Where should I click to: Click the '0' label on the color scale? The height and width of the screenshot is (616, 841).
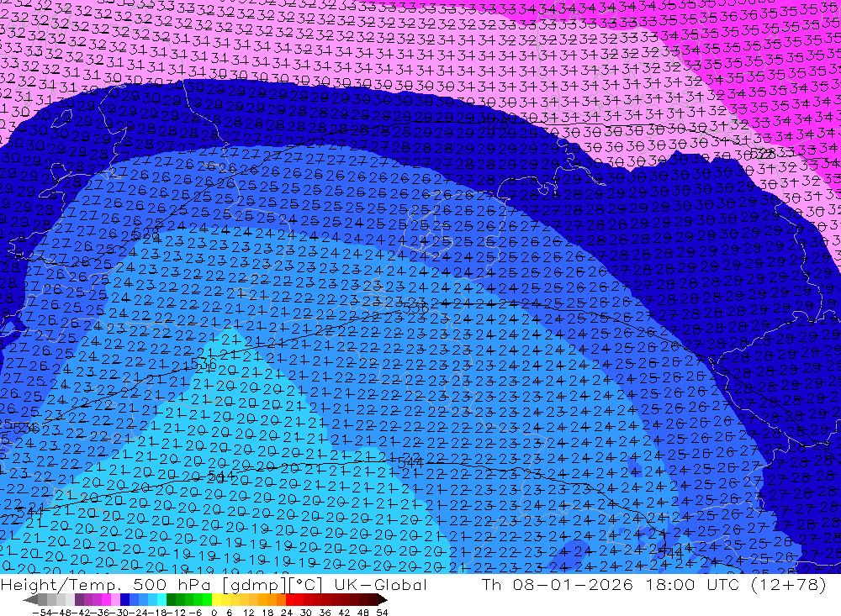click(214, 613)
